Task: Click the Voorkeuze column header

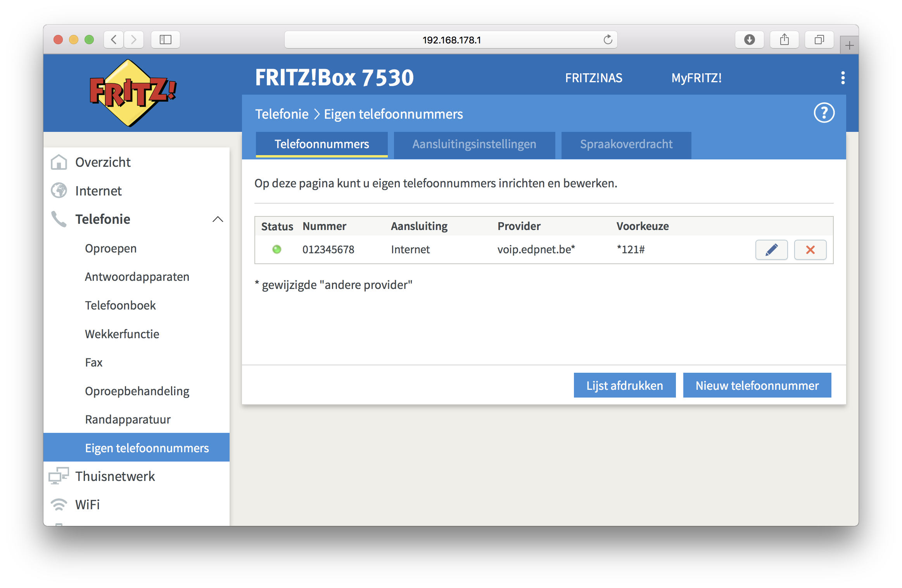Action: pyautogui.click(x=643, y=226)
